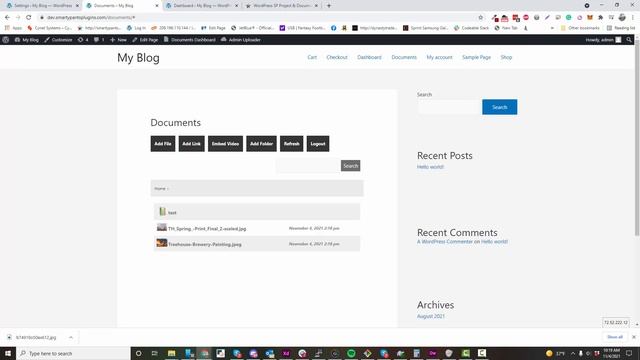Click the browser address bar
The image size is (640, 360).
click(257, 18)
